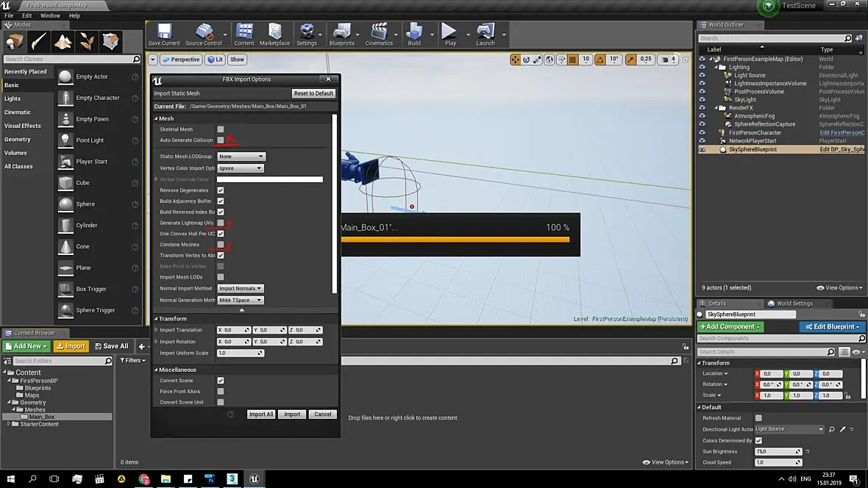Click the Import Uniform Scale field
The width and height of the screenshot is (868, 488).
tap(240, 353)
